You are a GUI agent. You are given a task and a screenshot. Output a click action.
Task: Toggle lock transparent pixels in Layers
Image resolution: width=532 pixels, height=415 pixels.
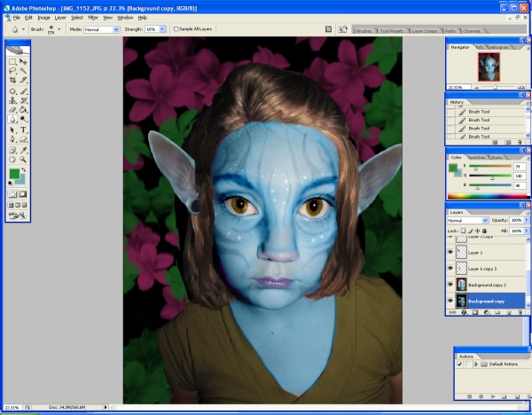tap(463, 231)
